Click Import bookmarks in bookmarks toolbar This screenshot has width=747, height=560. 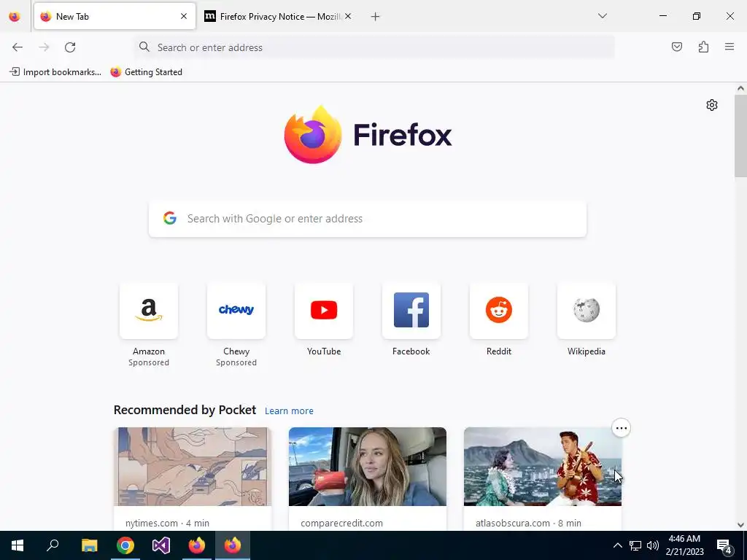click(x=55, y=72)
